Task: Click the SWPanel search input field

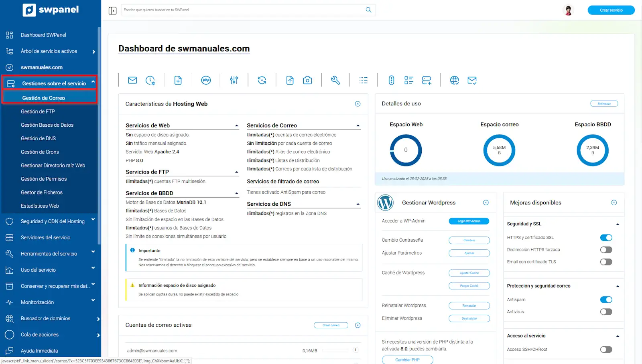Action: [x=243, y=10]
